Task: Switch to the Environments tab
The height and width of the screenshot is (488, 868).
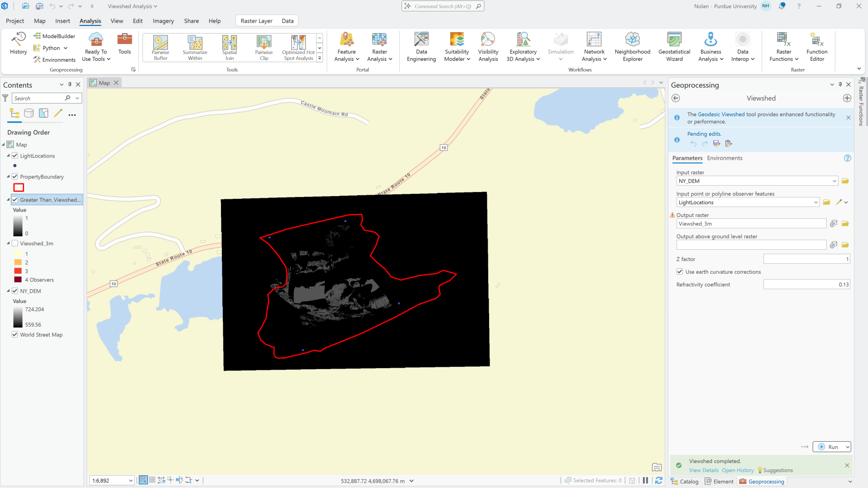Action: pyautogui.click(x=725, y=158)
